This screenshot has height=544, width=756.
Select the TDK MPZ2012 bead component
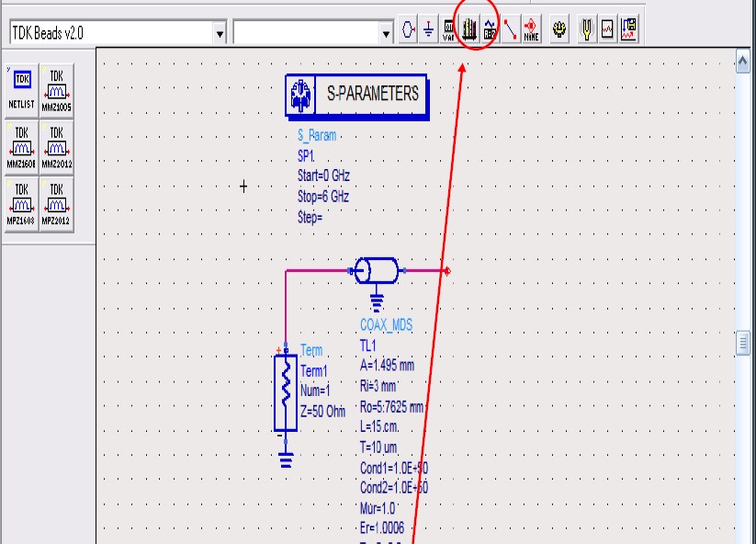(56, 205)
